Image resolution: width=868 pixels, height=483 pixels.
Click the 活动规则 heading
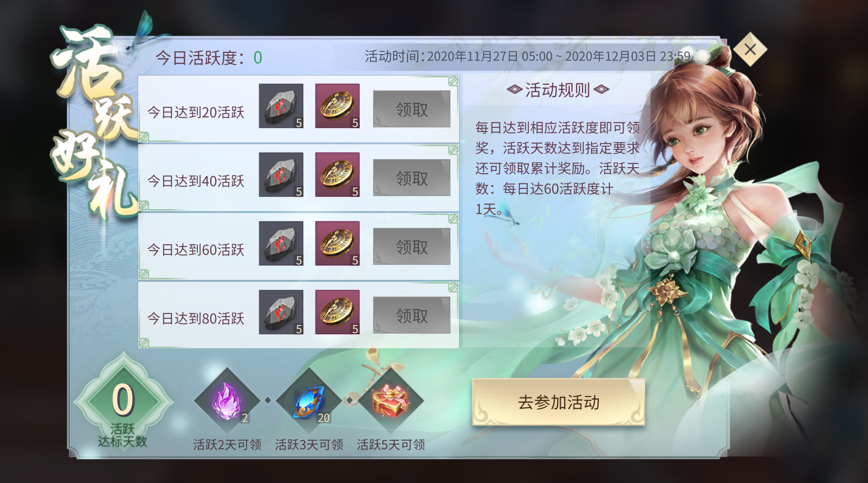[x=558, y=90]
